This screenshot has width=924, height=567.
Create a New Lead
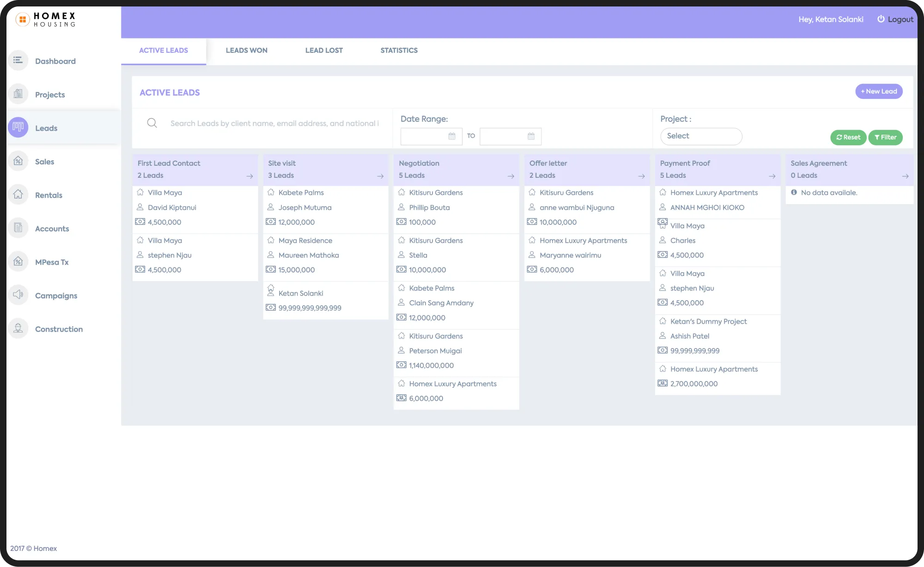(879, 91)
